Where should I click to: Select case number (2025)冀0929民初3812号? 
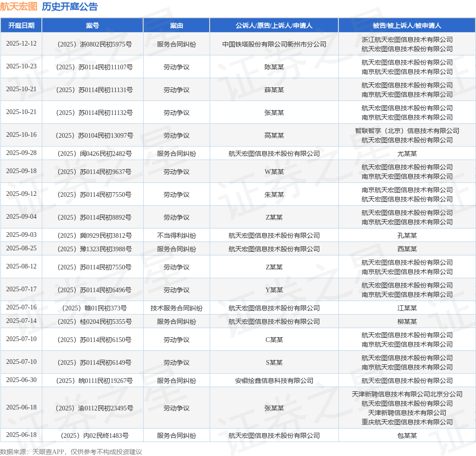(94, 236)
